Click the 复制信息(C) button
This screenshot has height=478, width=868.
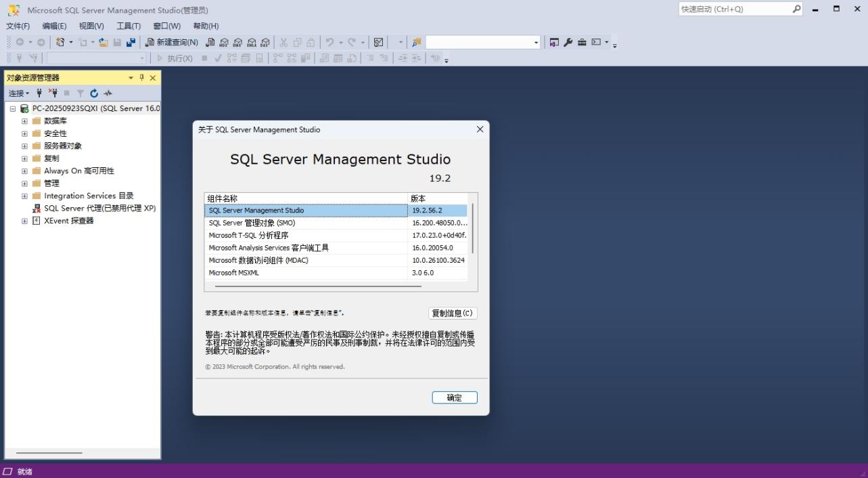click(452, 313)
